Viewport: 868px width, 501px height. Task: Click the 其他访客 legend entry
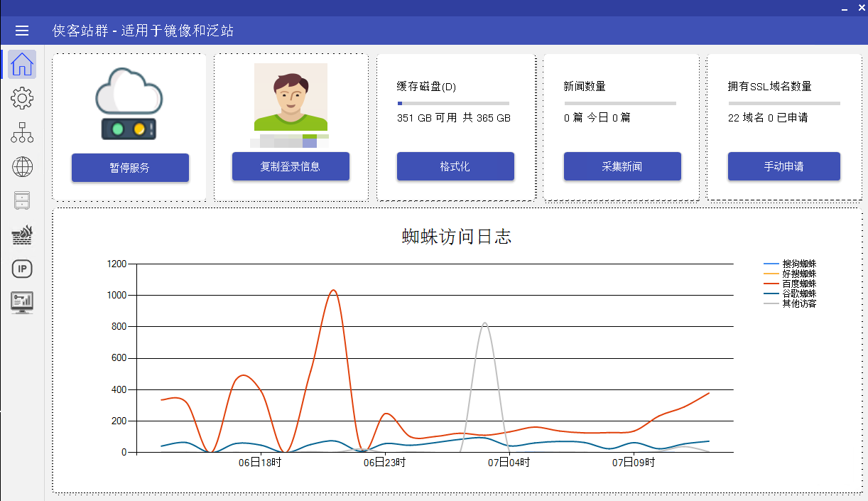(790, 303)
